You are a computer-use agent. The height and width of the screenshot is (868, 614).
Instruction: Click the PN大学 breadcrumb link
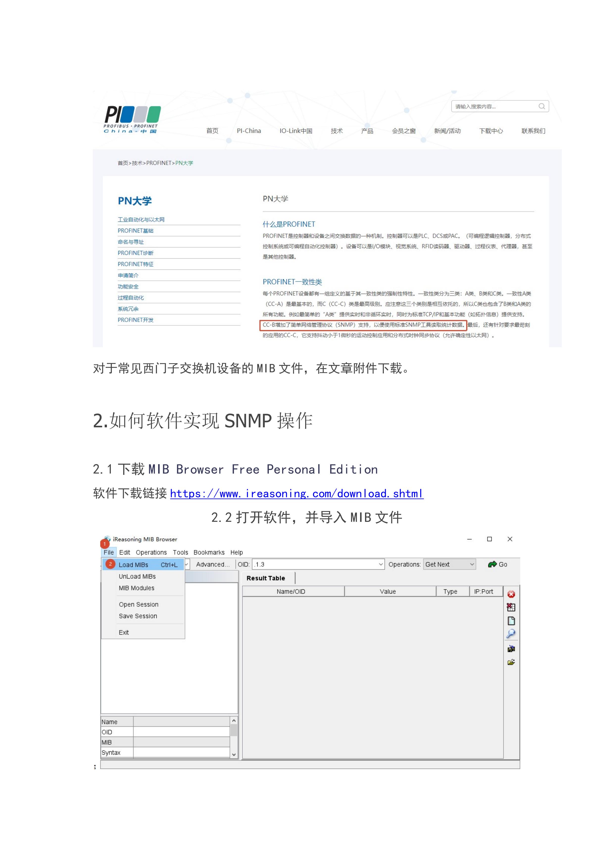184,163
